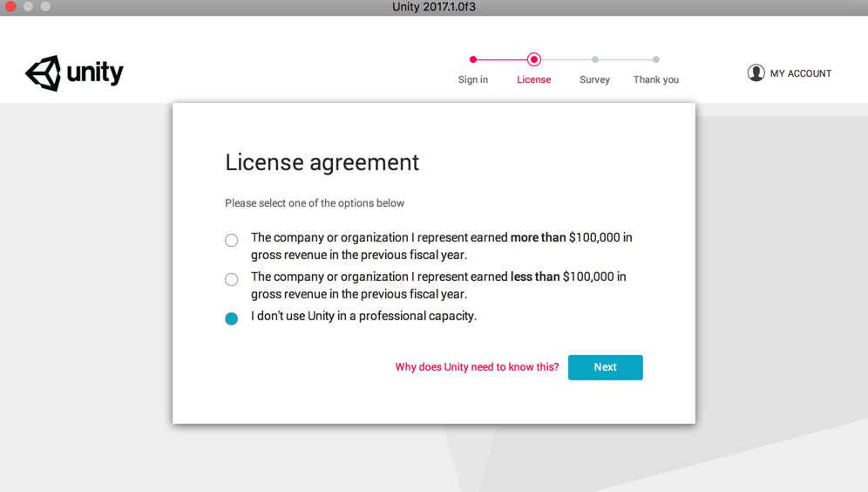Screen dimensions: 868x492
Task: Click the 'I don't use Unity' option text
Action: pyautogui.click(x=363, y=316)
